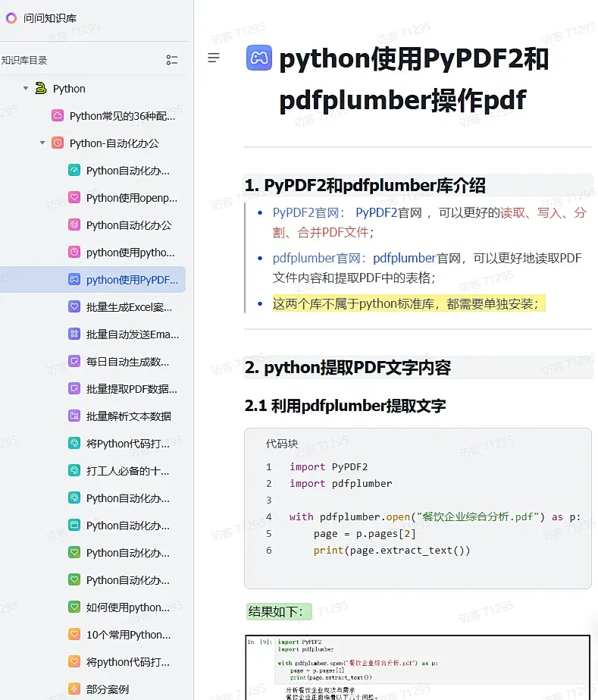Screen dimensions: 598x700
Task: Toggle the directory list view icon
Action: coord(172,60)
